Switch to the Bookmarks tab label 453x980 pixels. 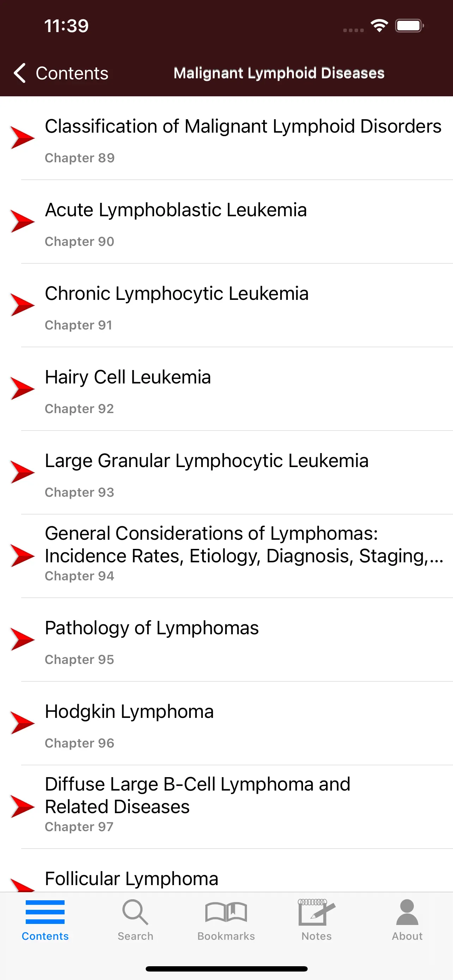[226, 936]
